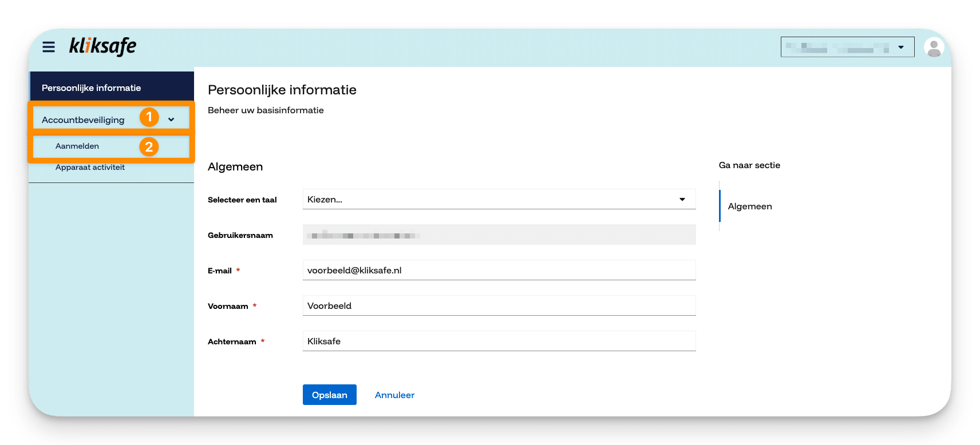Select the Achternaam text field
The height and width of the screenshot is (445, 980).
pyautogui.click(x=499, y=341)
